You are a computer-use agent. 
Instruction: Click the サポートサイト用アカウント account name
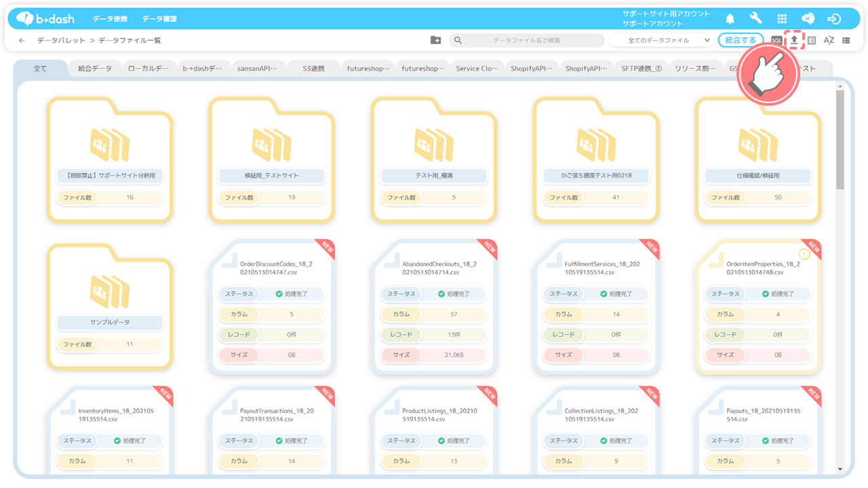[x=666, y=14]
